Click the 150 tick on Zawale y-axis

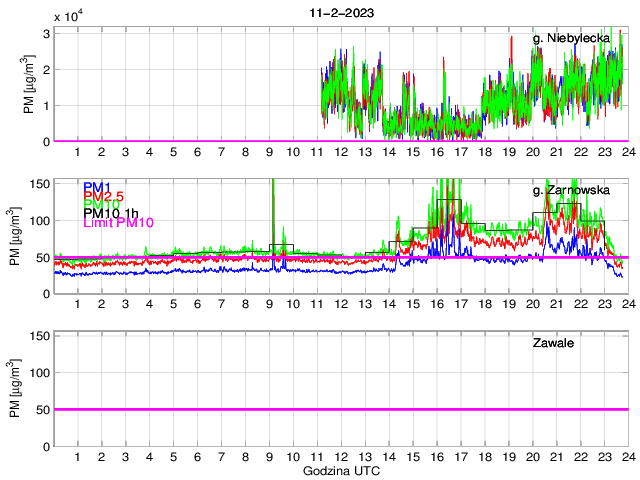(x=41, y=336)
